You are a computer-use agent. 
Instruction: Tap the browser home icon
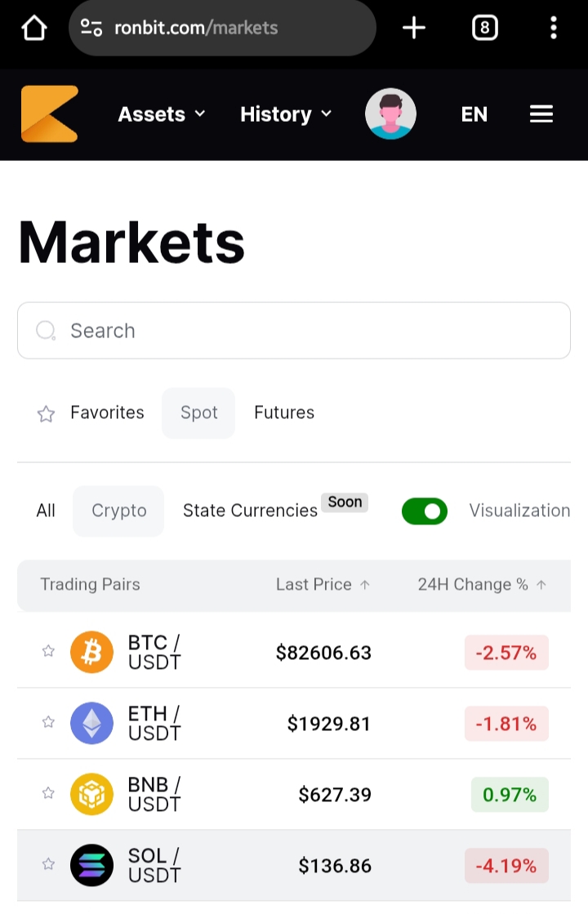[x=33, y=28]
